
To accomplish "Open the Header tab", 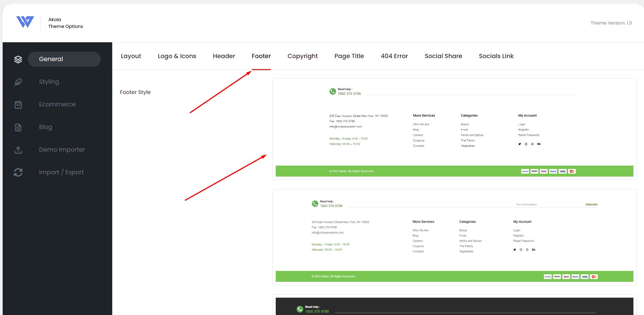I will pyautogui.click(x=224, y=56).
